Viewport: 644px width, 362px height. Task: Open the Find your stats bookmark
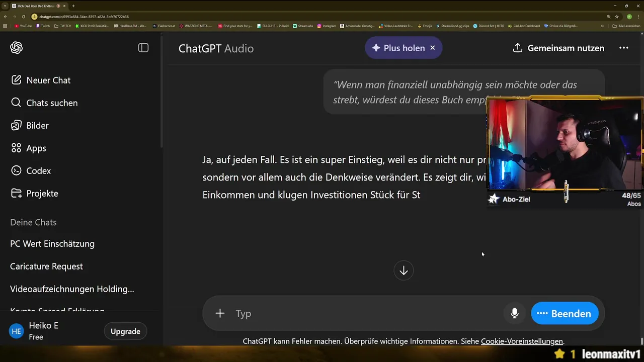235,26
